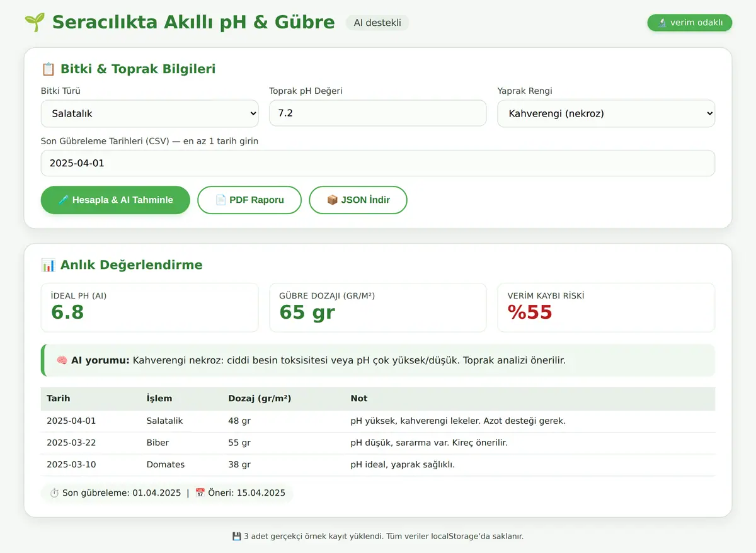Focus the Toprak pH Değeri field

pyautogui.click(x=378, y=113)
